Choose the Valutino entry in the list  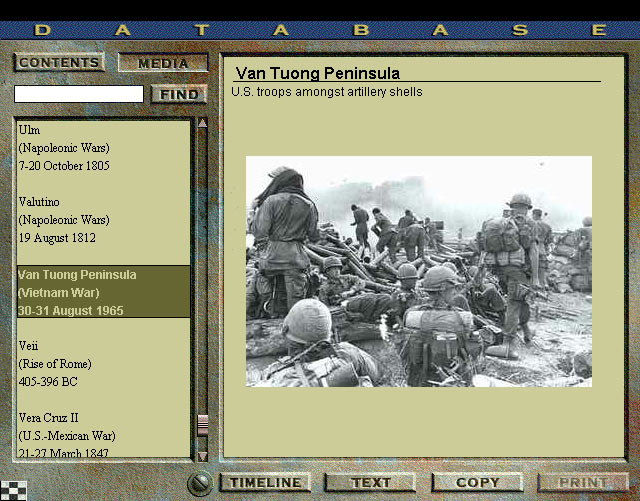pyautogui.click(x=64, y=220)
